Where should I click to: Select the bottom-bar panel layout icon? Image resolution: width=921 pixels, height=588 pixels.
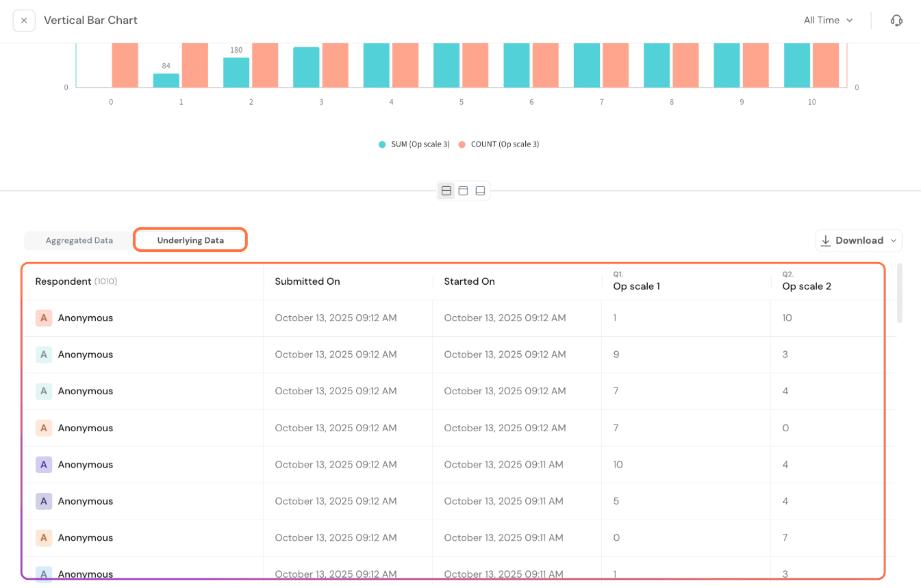pyautogui.click(x=480, y=191)
